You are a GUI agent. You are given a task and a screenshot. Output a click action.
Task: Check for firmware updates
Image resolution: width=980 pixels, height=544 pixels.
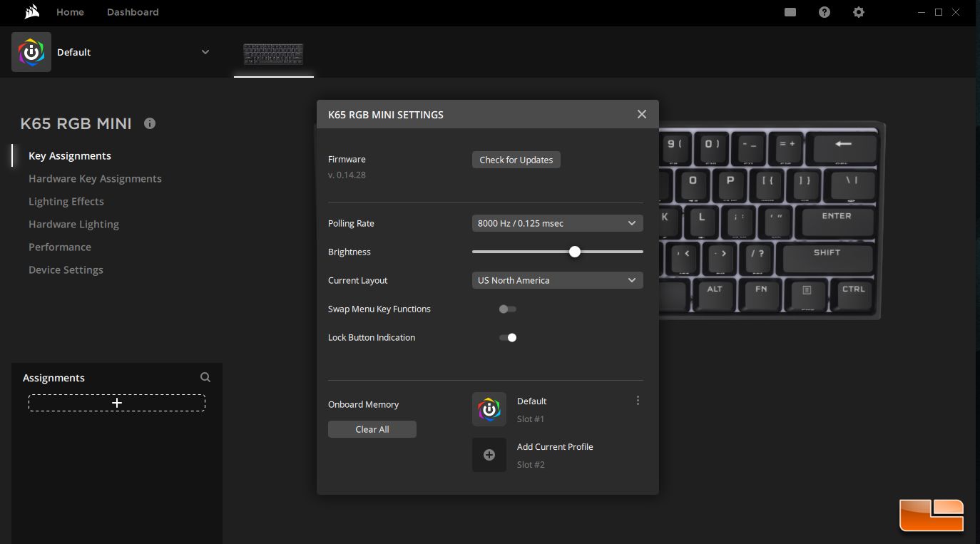click(x=516, y=160)
